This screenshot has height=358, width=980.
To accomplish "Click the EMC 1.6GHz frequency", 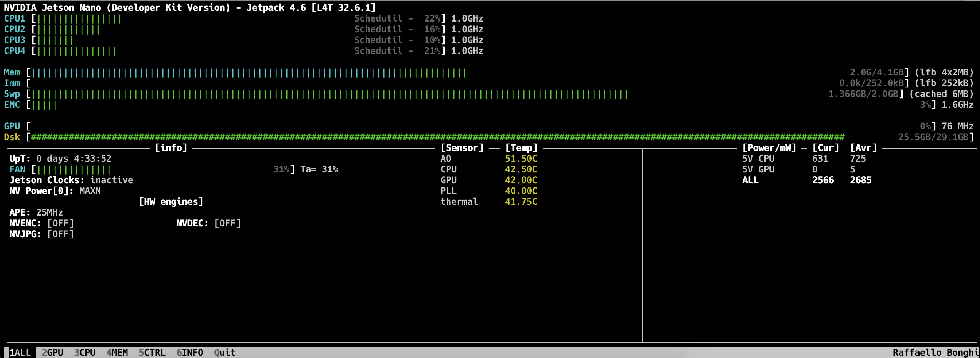I will [x=958, y=105].
